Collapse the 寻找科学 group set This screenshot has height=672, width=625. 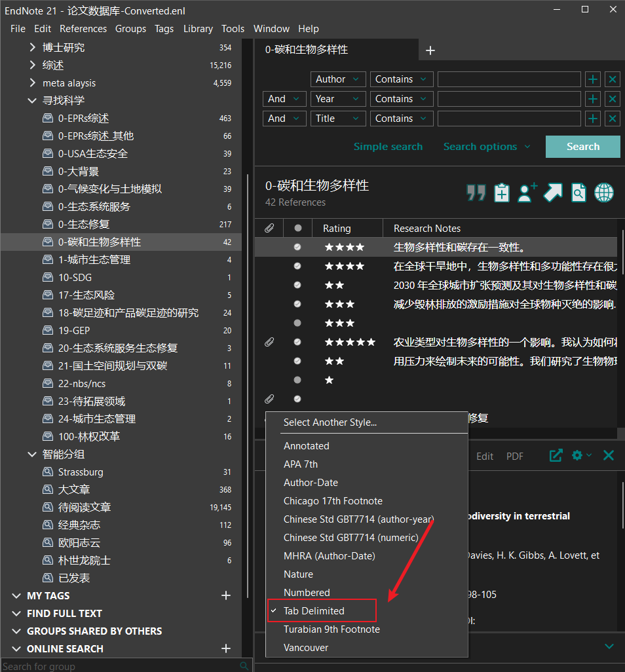pos(31,100)
